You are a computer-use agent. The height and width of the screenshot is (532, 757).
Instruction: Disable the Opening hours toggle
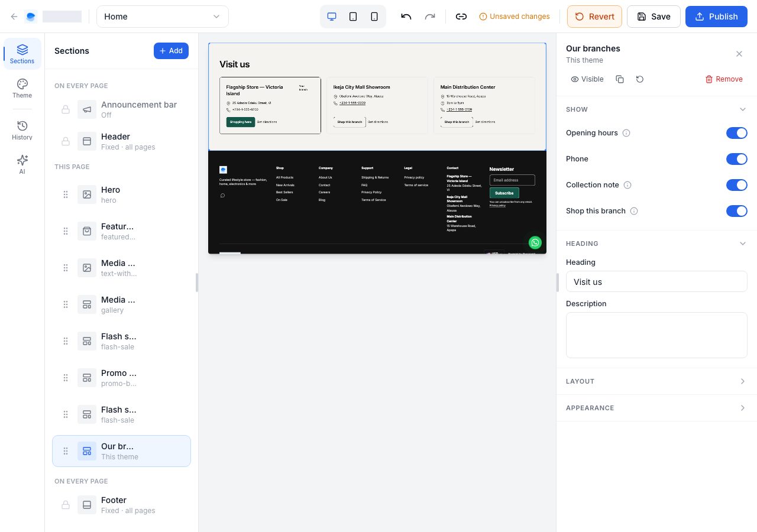click(737, 133)
